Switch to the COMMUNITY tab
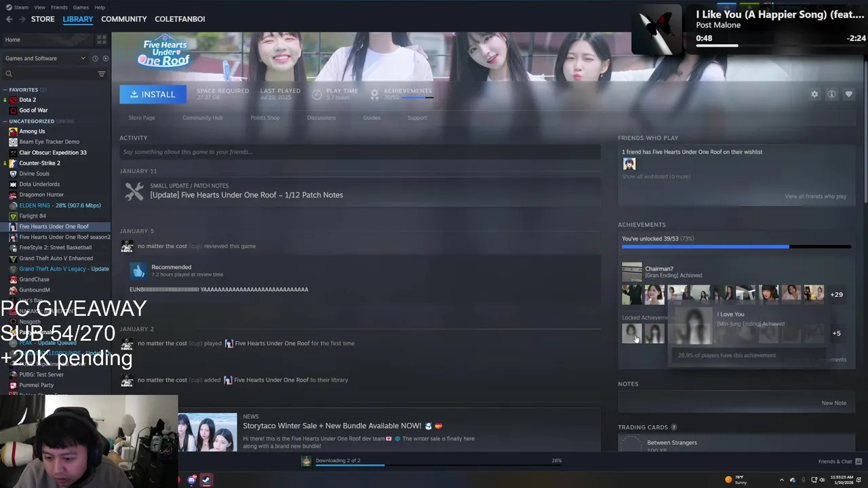The height and width of the screenshot is (488, 868). [123, 19]
